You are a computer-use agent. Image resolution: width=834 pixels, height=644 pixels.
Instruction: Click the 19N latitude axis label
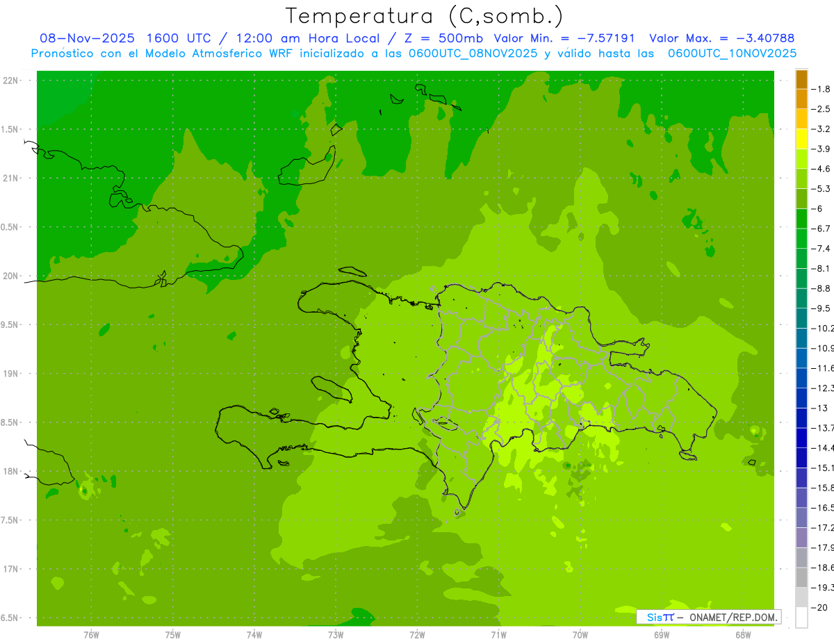click(x=10, y=374)
